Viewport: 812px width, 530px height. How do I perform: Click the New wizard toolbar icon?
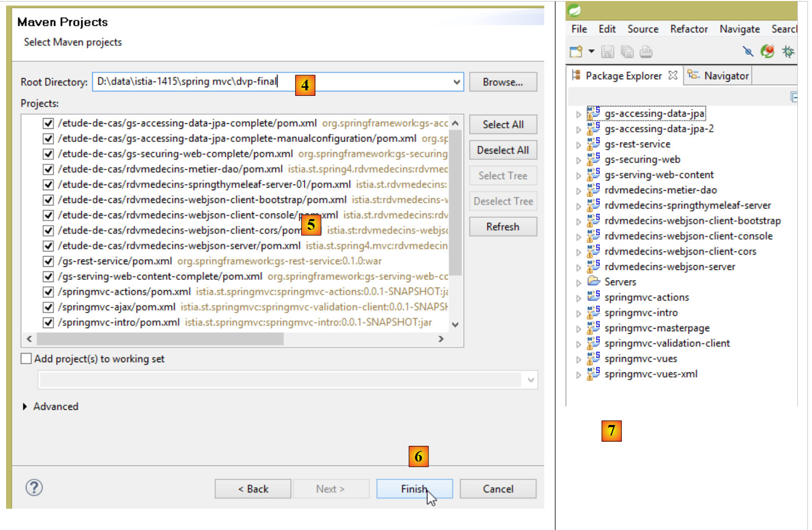click(576, 52)
